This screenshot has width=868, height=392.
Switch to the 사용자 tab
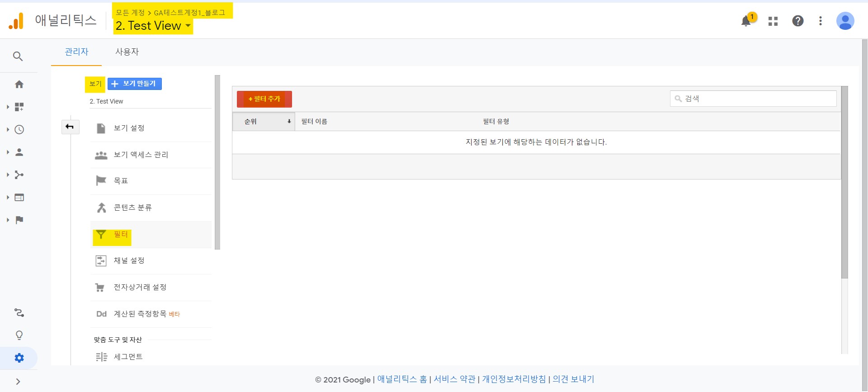point(127,52)
